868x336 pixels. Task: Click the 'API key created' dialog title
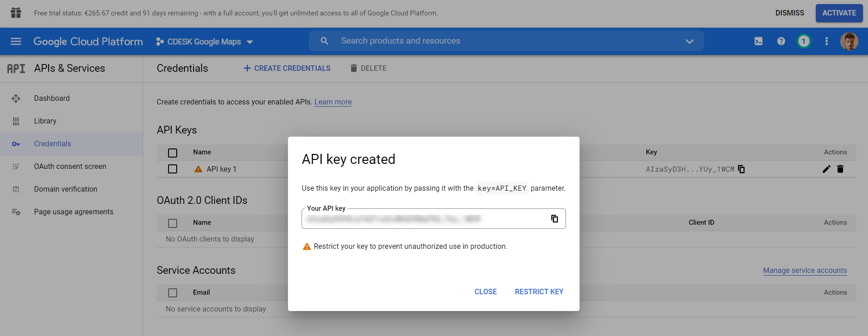(x=348, y=159)
